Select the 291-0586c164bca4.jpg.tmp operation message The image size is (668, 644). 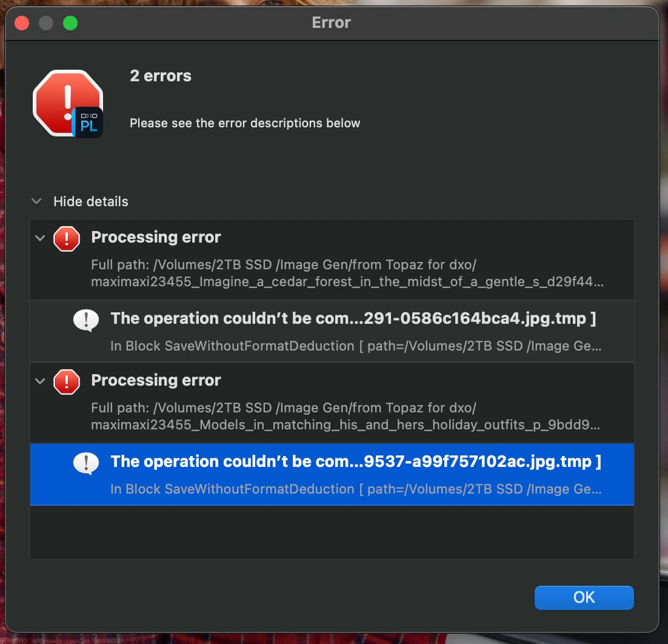pyautogui.click(x=332, y=331)
